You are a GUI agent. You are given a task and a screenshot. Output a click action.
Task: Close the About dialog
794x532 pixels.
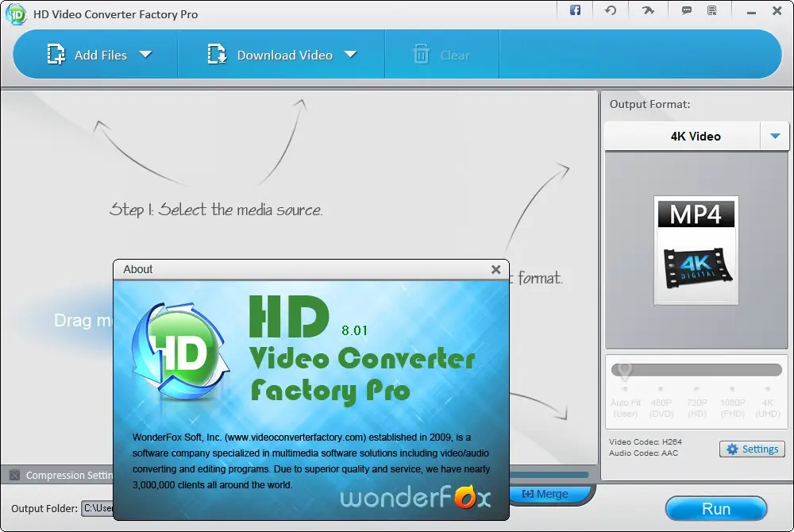pos(495,269)
